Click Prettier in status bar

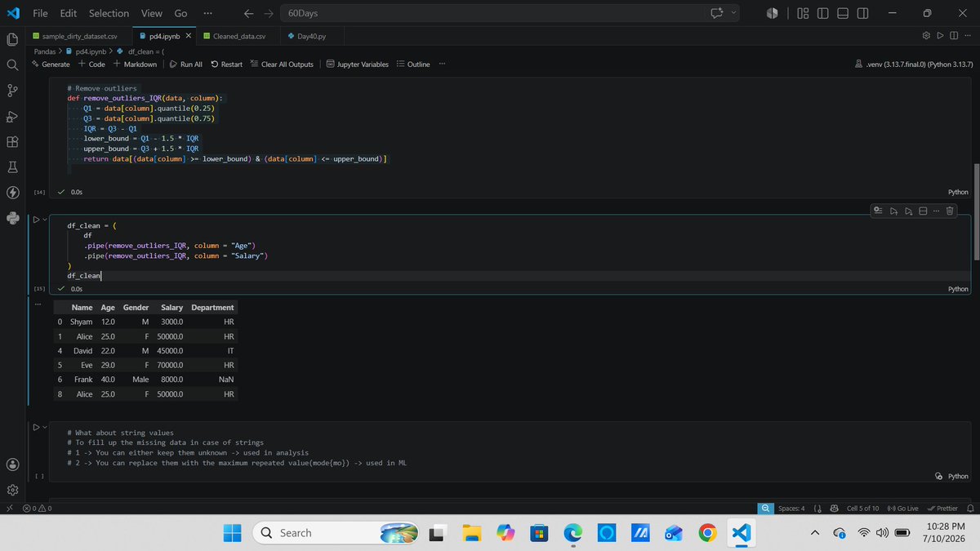click(x=942, y=508)
